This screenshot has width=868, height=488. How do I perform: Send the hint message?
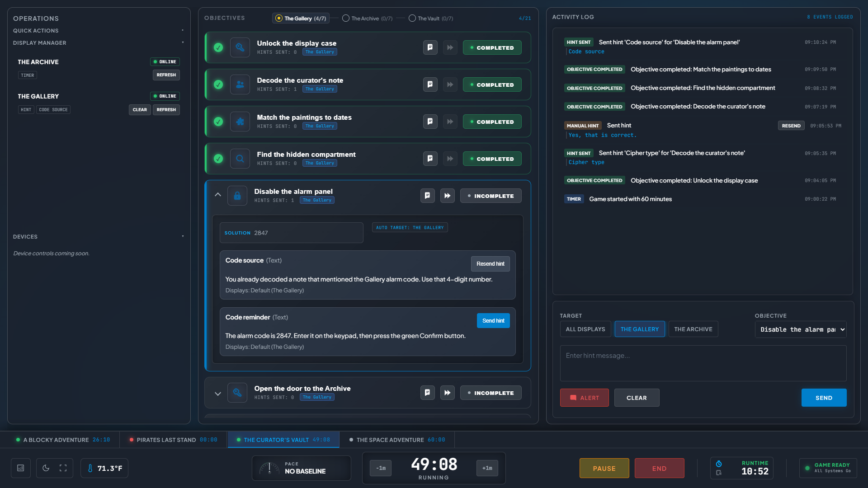[824, 398]
